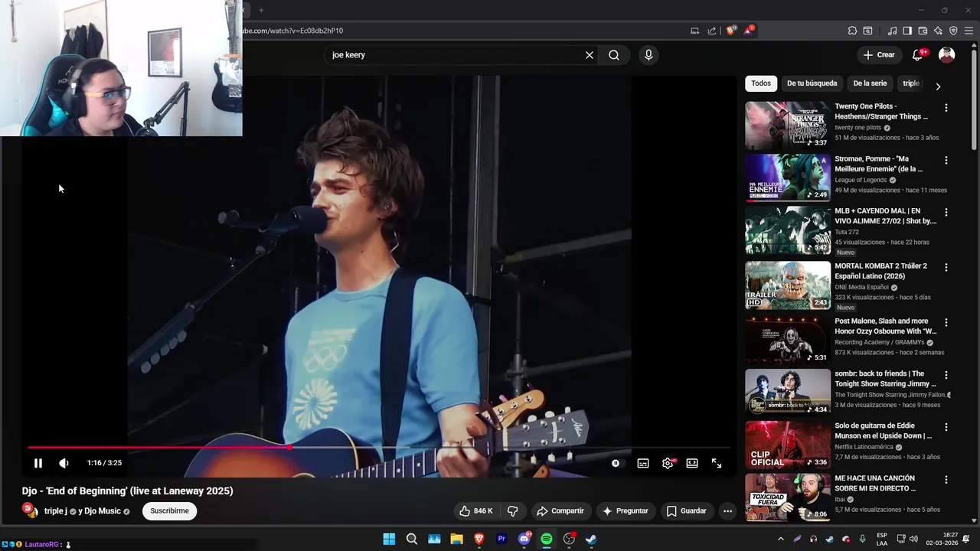Screen dimensions: 980x551
Task: Expand more filter chips with the right arrow
Action: pos(938,86)
